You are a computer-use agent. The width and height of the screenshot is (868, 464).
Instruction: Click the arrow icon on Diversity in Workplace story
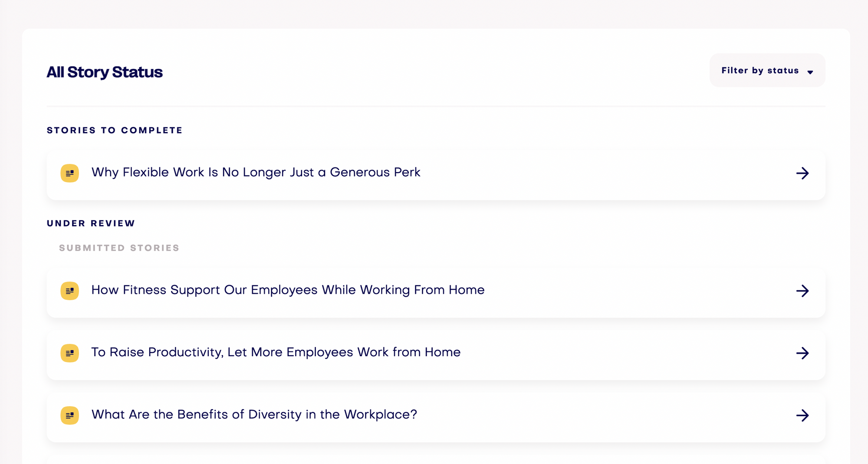802,415
